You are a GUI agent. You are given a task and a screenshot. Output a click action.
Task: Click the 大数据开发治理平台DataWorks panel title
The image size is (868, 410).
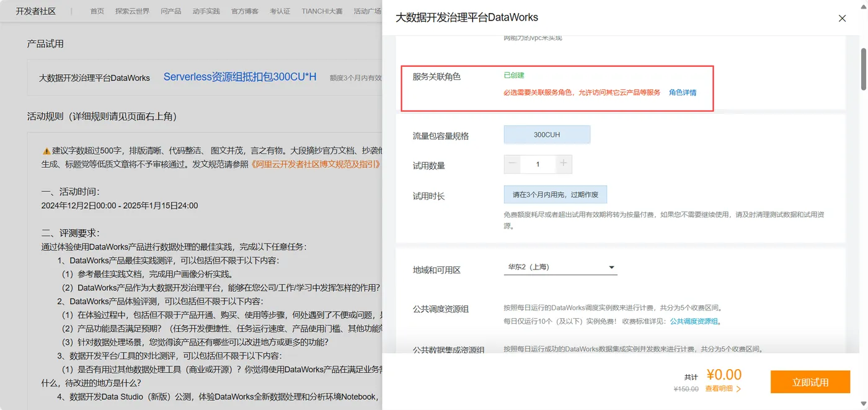coord(467,17)
